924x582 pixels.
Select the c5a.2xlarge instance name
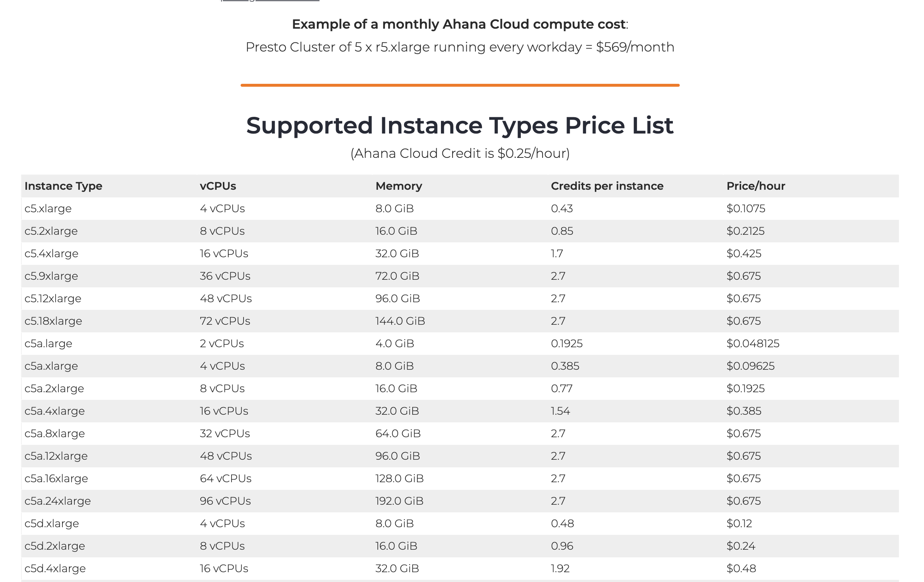point(54,389)
